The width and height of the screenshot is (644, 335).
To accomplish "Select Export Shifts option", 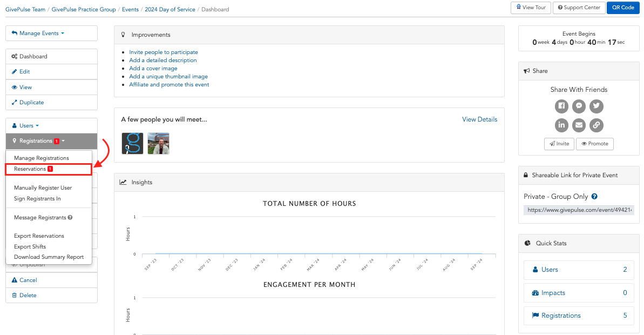I will [x=30, y=246].
